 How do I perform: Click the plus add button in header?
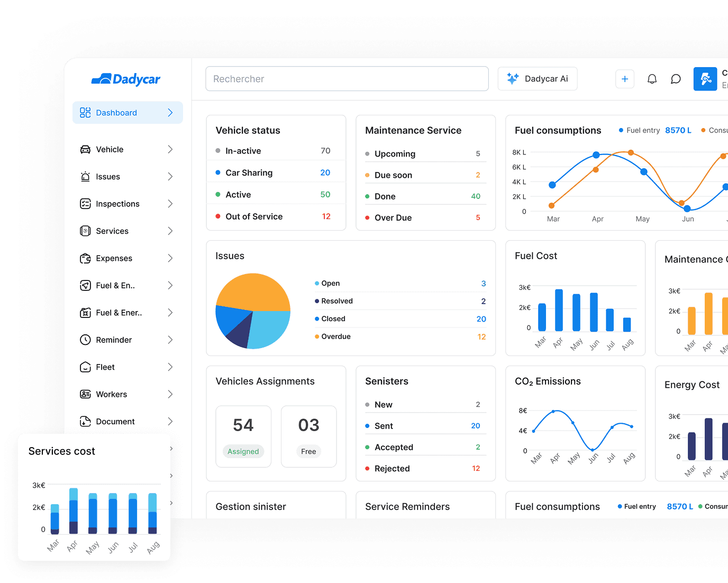coord(625,79)
